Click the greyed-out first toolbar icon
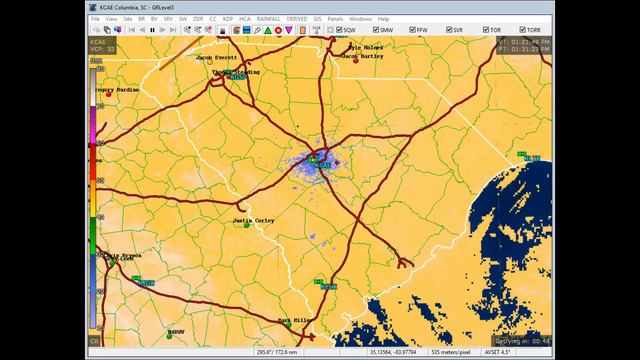640x360 pixels. point(96,30)
